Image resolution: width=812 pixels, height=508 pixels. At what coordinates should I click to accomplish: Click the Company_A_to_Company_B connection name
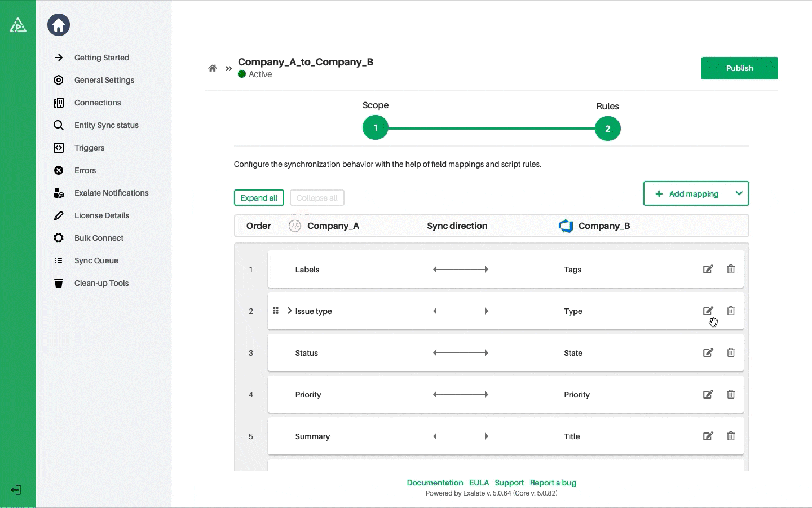coord(306,62)
